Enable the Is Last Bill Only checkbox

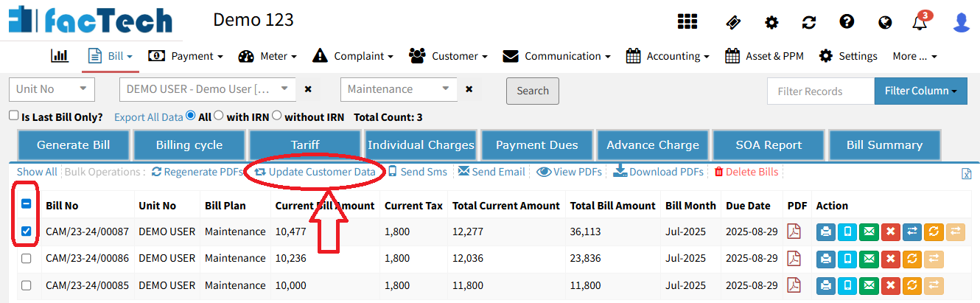click(x=13, y=116)
